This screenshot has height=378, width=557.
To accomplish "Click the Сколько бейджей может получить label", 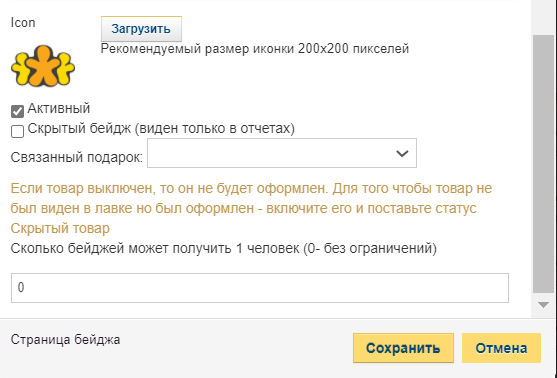I will coord(223,248).
